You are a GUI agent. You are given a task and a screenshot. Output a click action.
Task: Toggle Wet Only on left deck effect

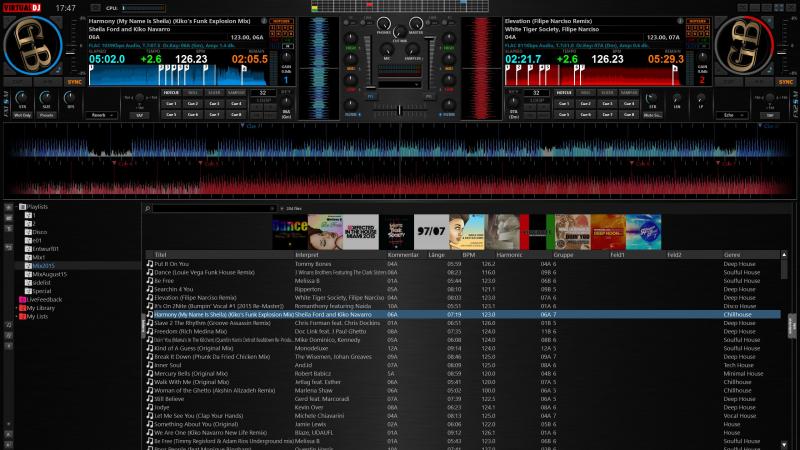tap(22, 115)
